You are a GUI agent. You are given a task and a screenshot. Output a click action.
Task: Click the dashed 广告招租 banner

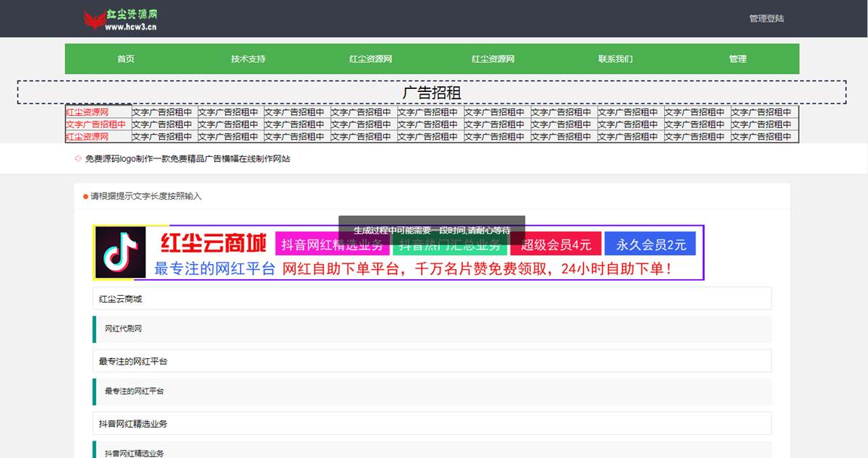pyautogui.click(x=432, y=93)
